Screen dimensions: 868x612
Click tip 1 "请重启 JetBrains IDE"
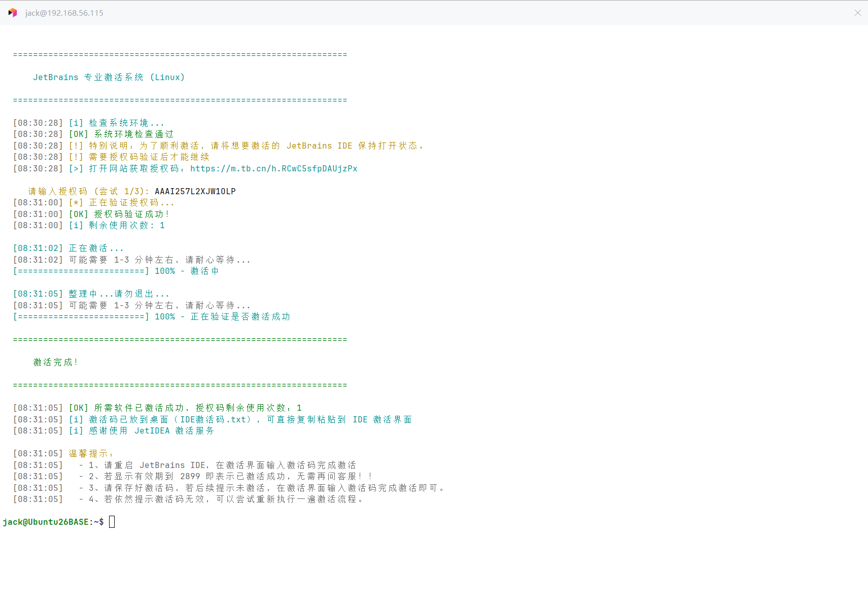click(223, 465)
